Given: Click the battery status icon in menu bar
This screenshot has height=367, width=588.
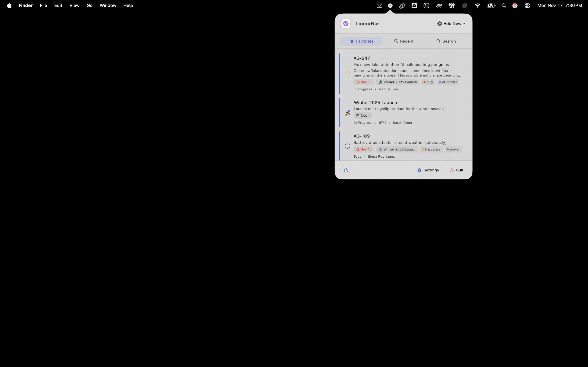Looking at the screenshot, I should [x=491, y=5].
